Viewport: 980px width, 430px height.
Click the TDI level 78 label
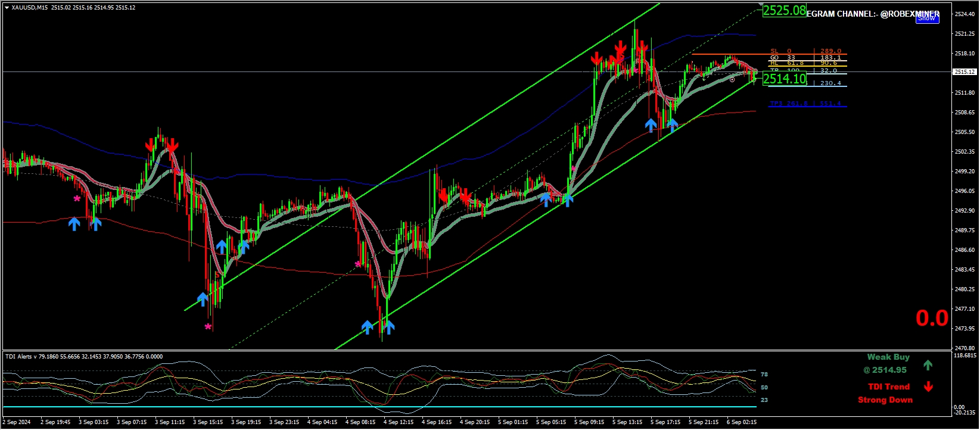(764, 375)
